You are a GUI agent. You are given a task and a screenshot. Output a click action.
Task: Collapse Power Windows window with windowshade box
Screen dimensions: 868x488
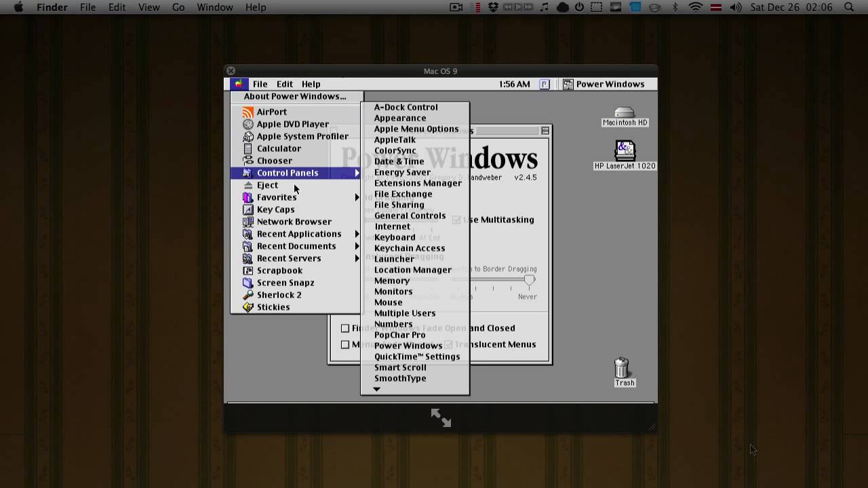pyautogui.click(x=545, y=131)
